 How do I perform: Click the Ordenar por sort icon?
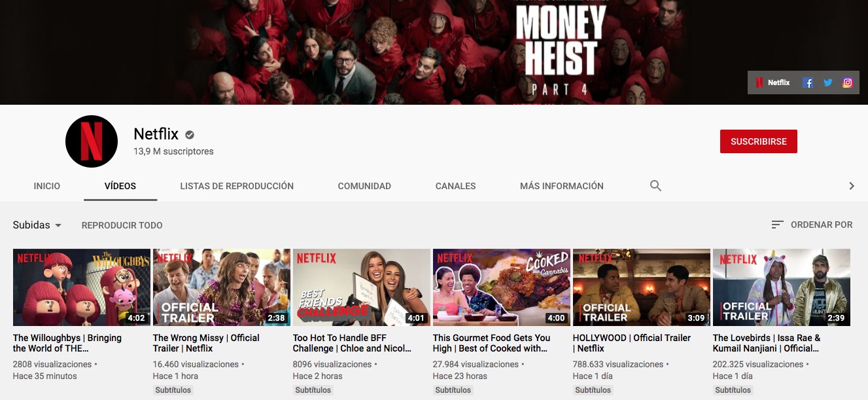pos(777,225)
